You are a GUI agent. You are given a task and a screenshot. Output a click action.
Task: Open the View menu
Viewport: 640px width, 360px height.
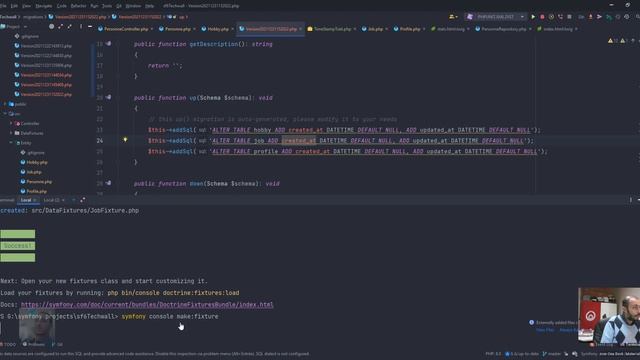pos(27,6)
